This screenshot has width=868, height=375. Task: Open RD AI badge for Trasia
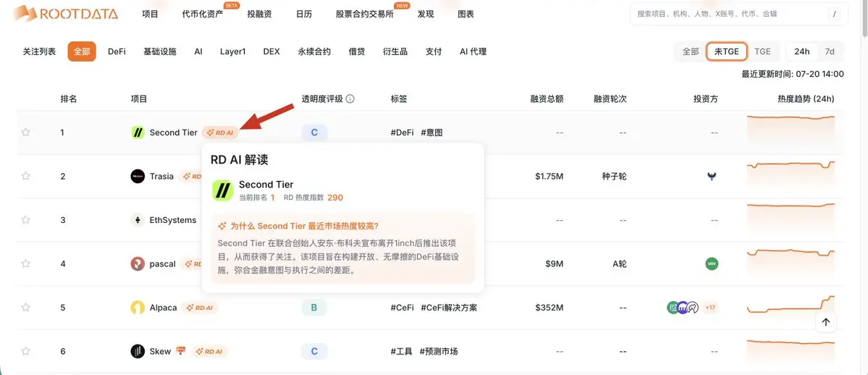click(191, 176)
